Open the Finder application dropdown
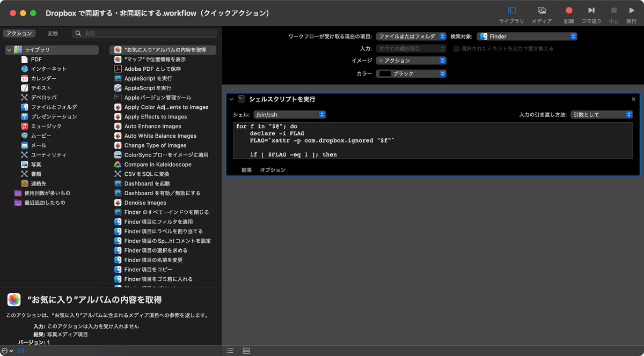This screenshot has height=356, width=644. pos(527,36)
